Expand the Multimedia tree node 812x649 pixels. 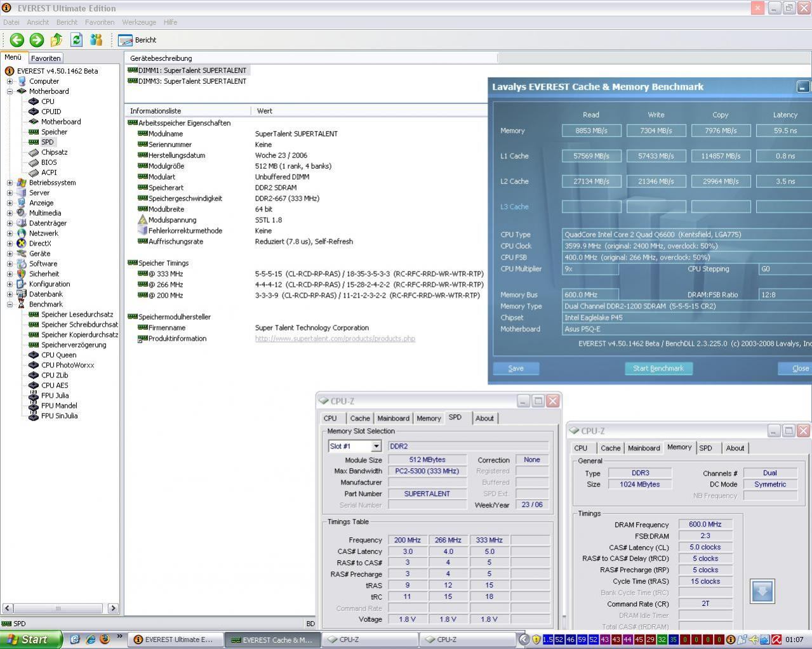tap(10, 213)
